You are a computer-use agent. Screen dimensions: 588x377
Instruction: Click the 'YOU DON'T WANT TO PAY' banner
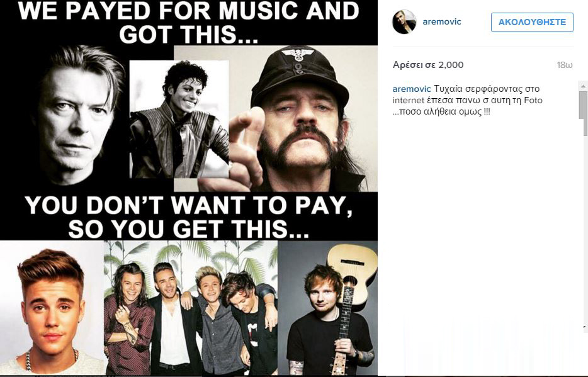tap(189, 217)
